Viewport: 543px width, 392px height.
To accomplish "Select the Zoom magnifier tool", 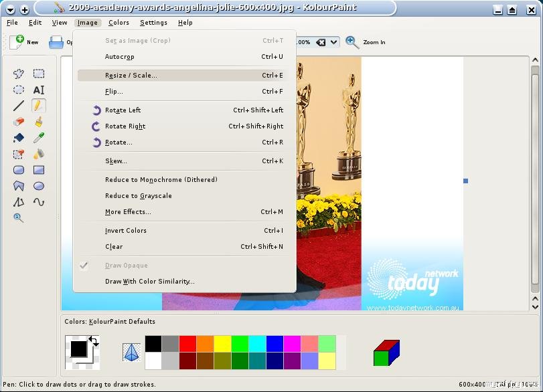I will tap(19, 218).
